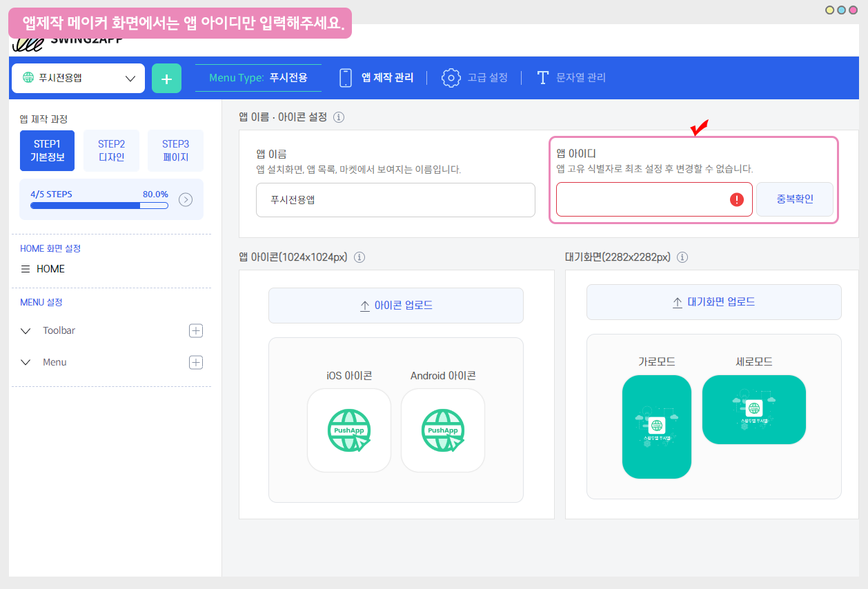Click the 아이콘 업로드 button

pos(396,306)
